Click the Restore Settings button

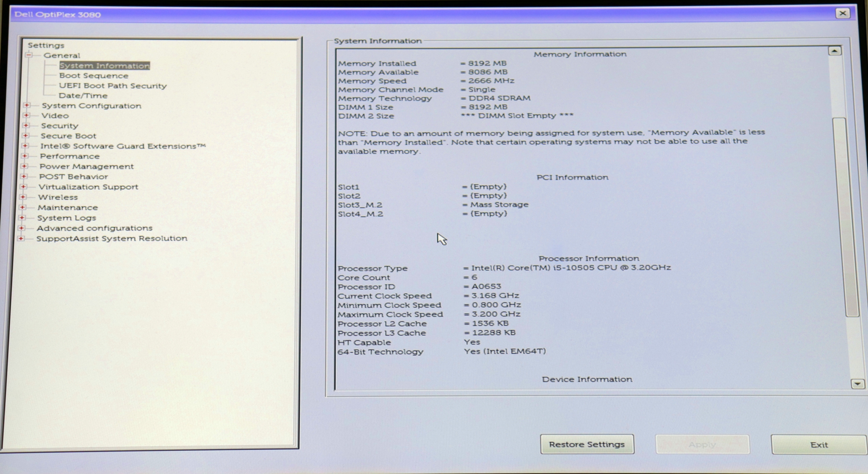(x=587, y=444)
